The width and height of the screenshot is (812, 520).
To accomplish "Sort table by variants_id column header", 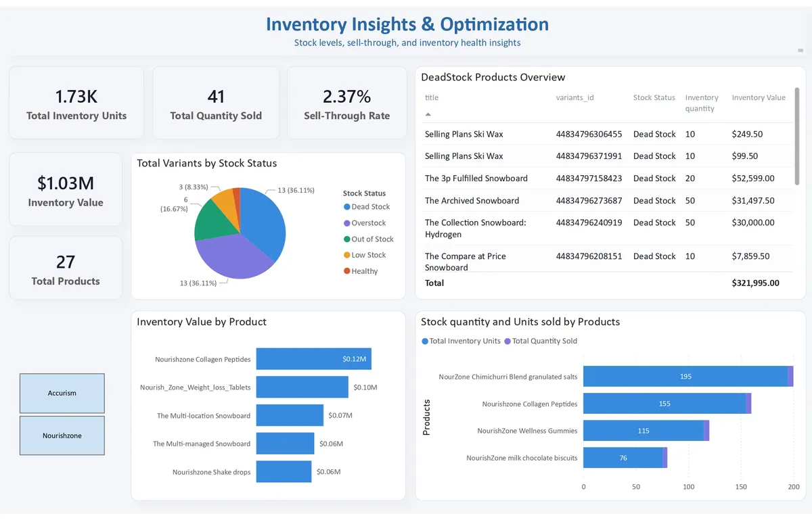I will click(575, 97).
